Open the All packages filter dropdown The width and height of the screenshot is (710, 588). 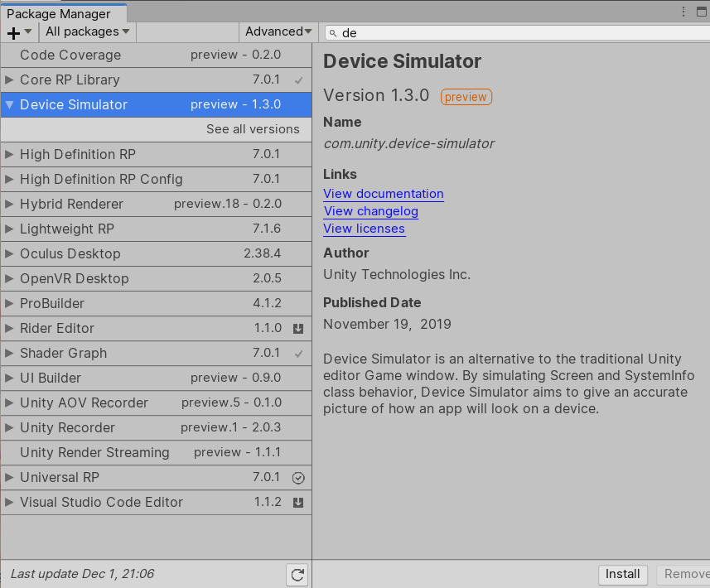tap(87, 31)
